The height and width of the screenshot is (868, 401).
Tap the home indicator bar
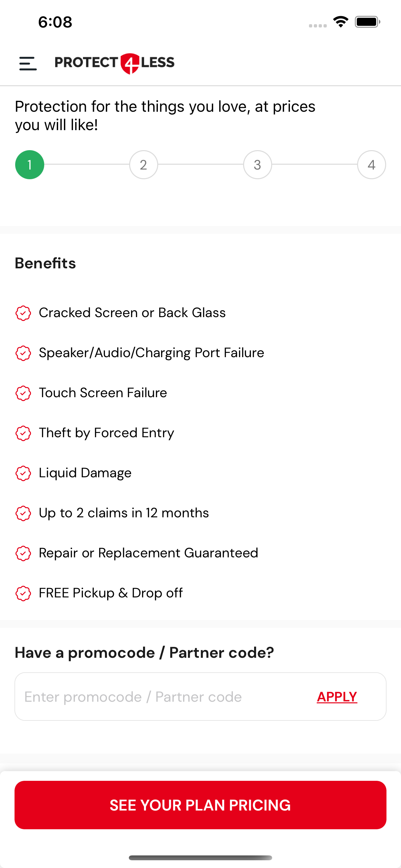200,858
